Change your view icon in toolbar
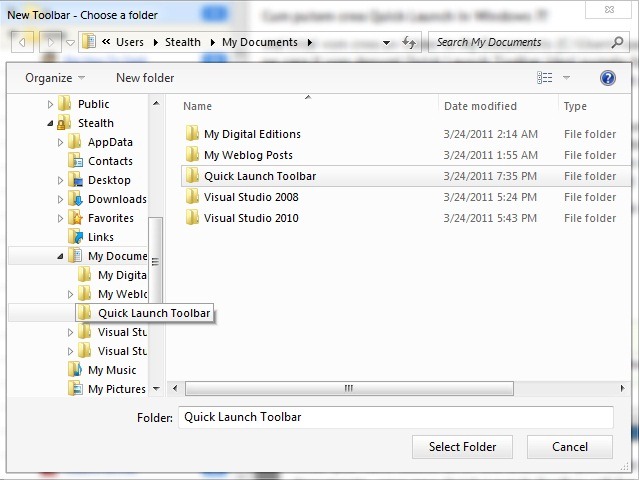 click(544, 77)
